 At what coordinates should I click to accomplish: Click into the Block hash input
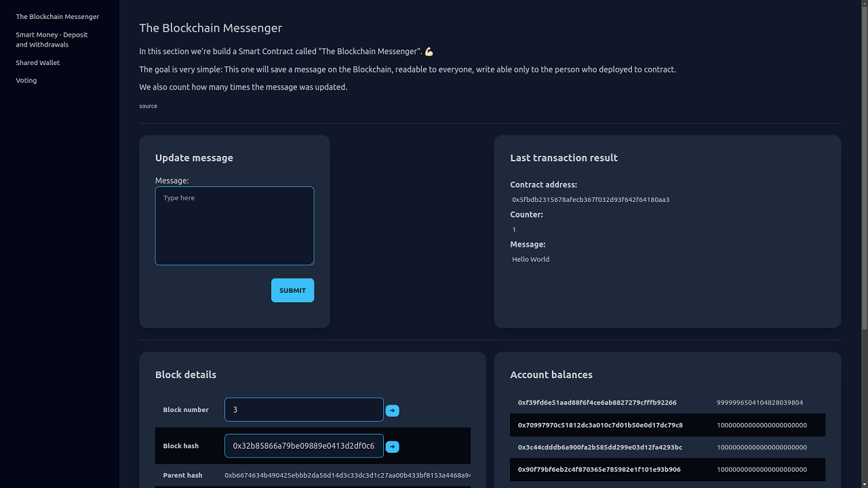tap(304, 446)
